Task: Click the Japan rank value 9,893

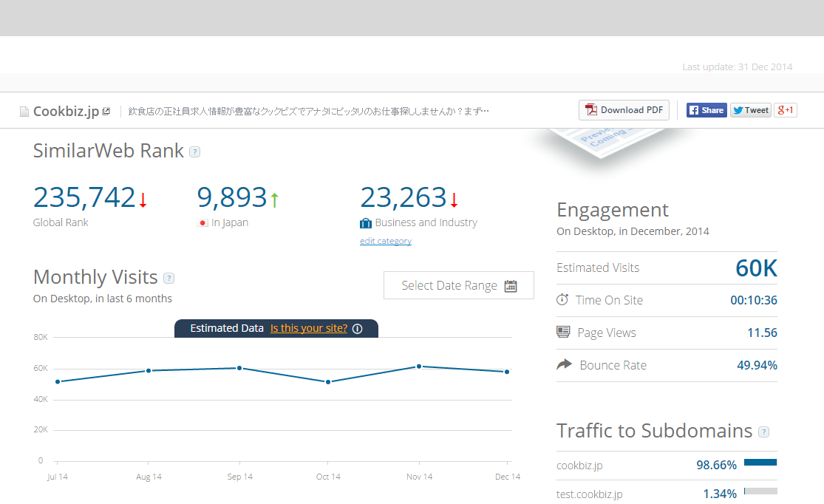Action: pyautogui.click(x=232, y=197)
